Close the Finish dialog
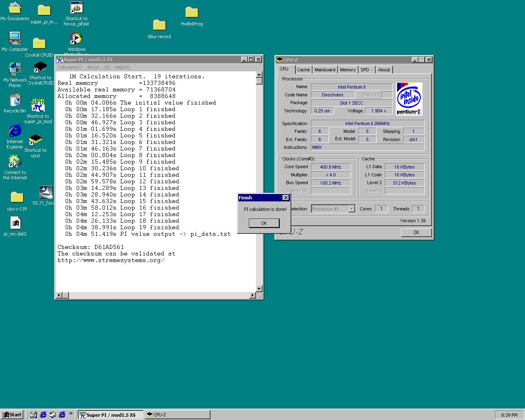 [286, 198]
